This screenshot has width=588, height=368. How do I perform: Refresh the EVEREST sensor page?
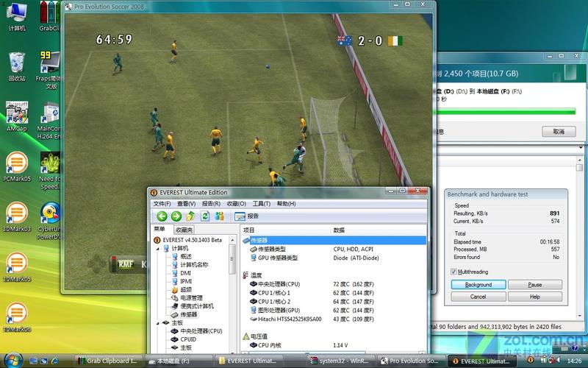tap(205, 216)
